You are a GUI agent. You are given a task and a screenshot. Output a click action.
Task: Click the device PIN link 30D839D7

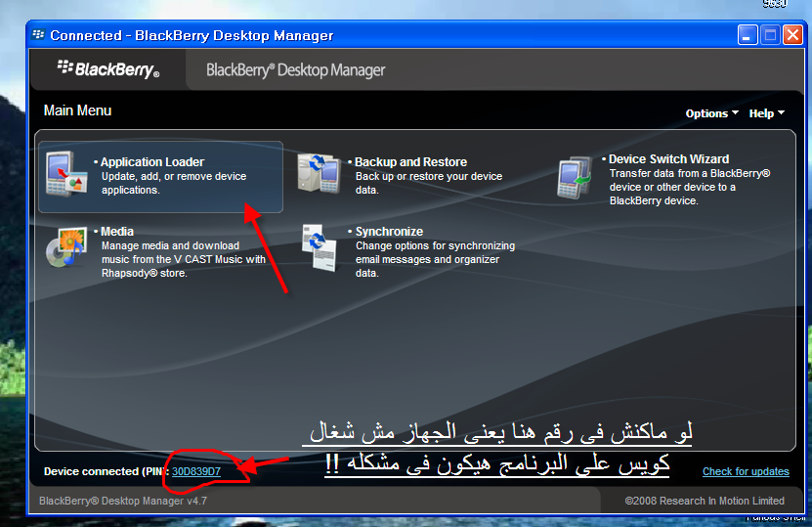[196, 471]
